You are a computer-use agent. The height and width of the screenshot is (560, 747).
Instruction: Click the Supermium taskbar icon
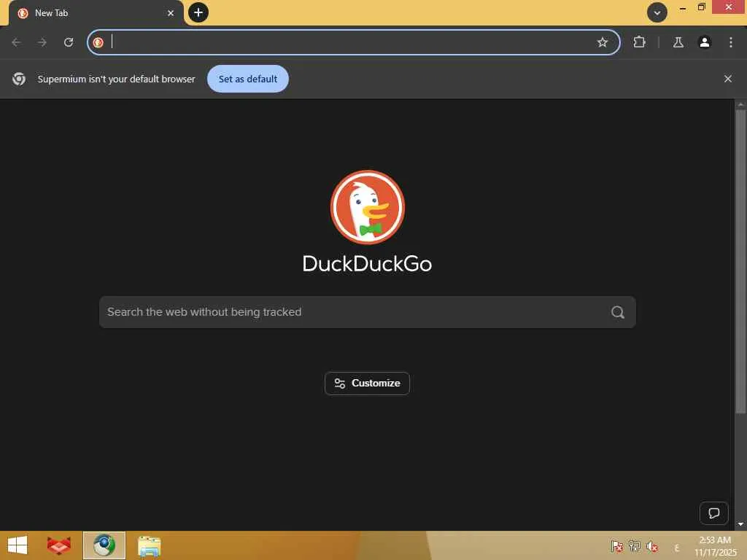[x=104, y=545]
